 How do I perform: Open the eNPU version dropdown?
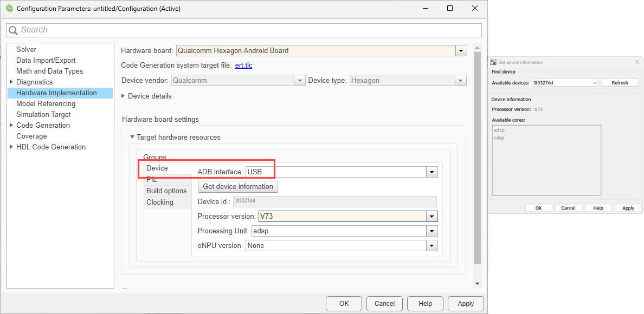point(432,246)
